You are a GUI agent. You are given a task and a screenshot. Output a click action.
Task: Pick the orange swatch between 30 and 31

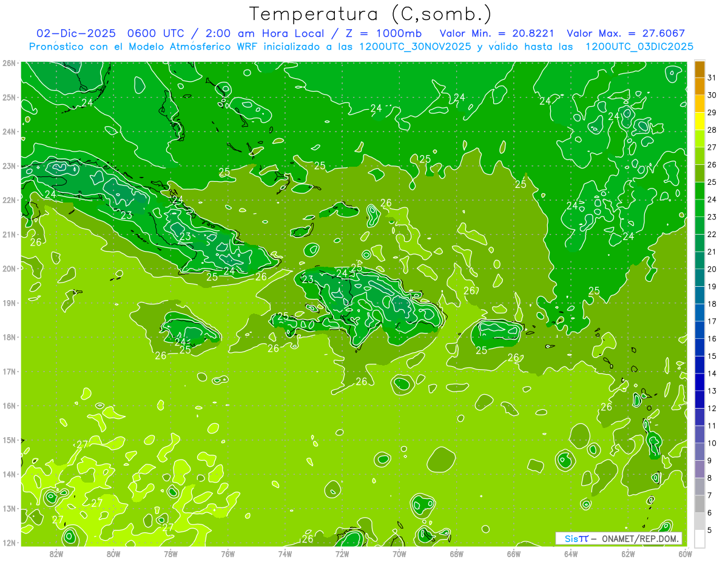(x=699, y=87)
